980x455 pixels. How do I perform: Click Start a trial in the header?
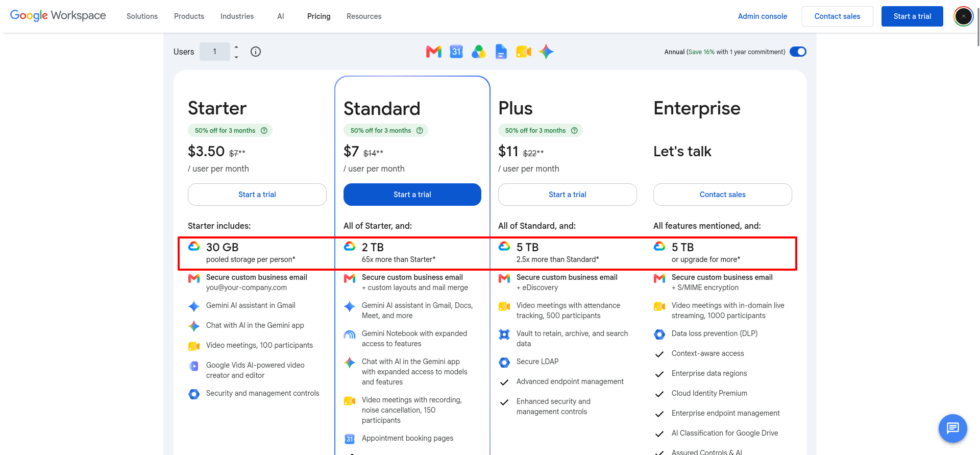pyautogui.click(x=912, y=16)
